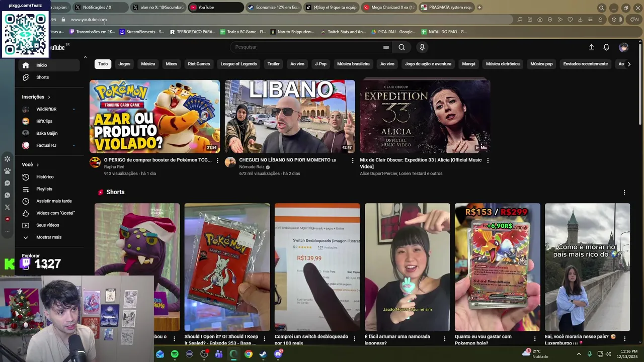Switch to the PRAGMATA system requirements tab
The height and width of the screenshot is (362, 644).
click(446, 8)
